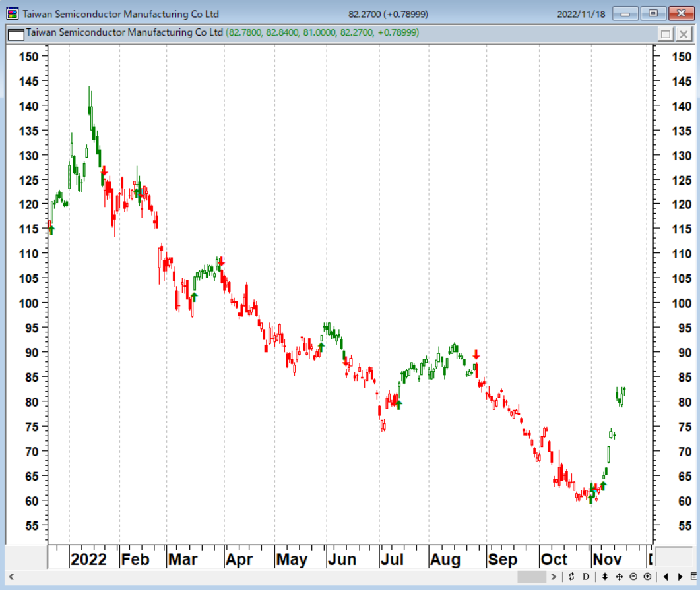Image resolution: width=700 pixels, height=590 pixels.
Task: Click the horizontal scrollbar thumb
Action: click(532, 577)
